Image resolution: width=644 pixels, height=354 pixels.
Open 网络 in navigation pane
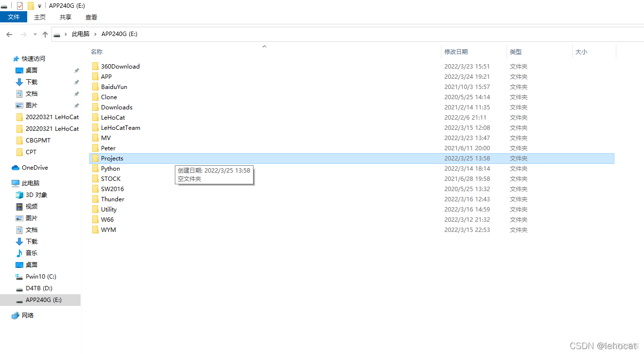28,315
